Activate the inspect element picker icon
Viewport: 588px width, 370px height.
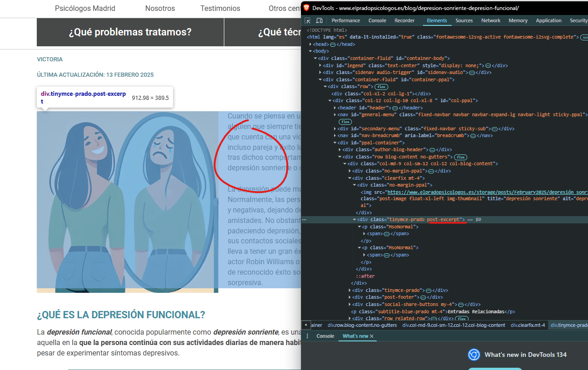click(307, 20)
